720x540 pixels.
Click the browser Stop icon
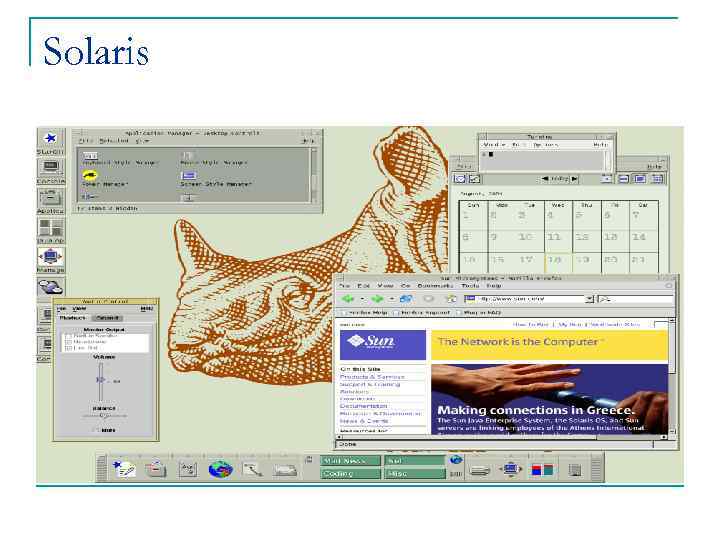pyautogui.click(x=429, y=299)
